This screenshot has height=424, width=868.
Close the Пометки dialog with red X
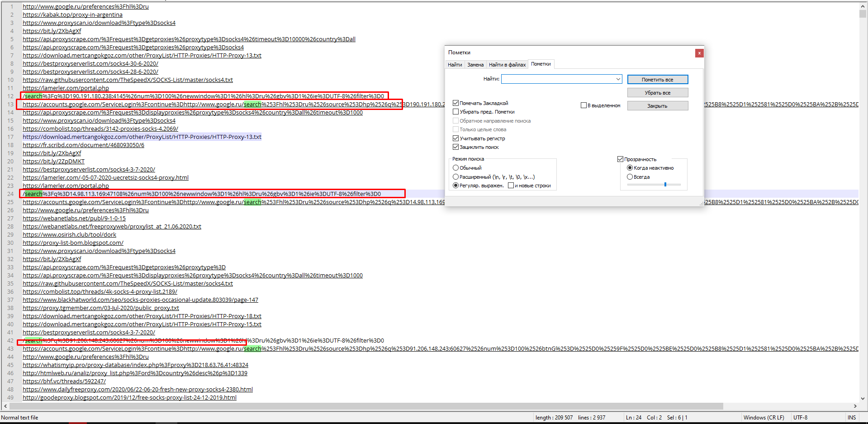699,53
